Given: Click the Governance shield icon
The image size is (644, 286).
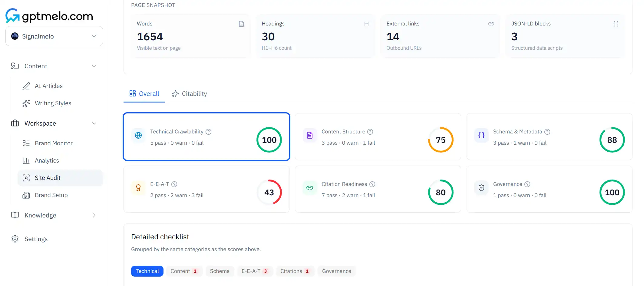Looking at the screenshot, I should (481, 188).
